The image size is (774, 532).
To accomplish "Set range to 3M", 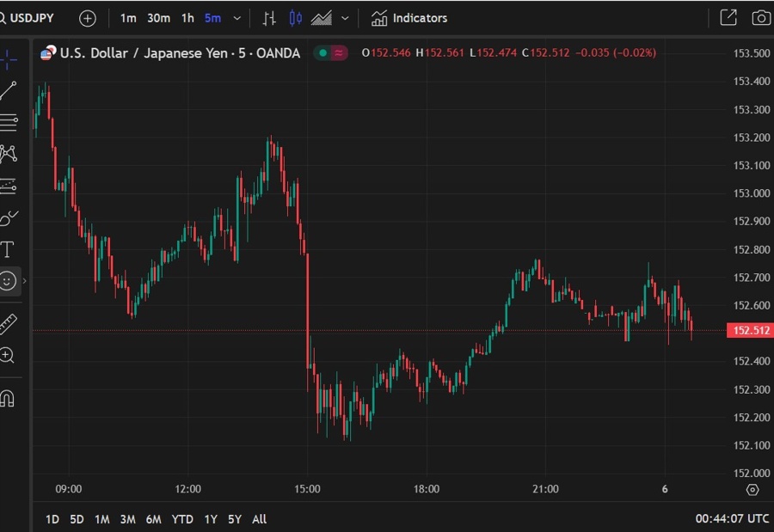I will coord(128,519).
